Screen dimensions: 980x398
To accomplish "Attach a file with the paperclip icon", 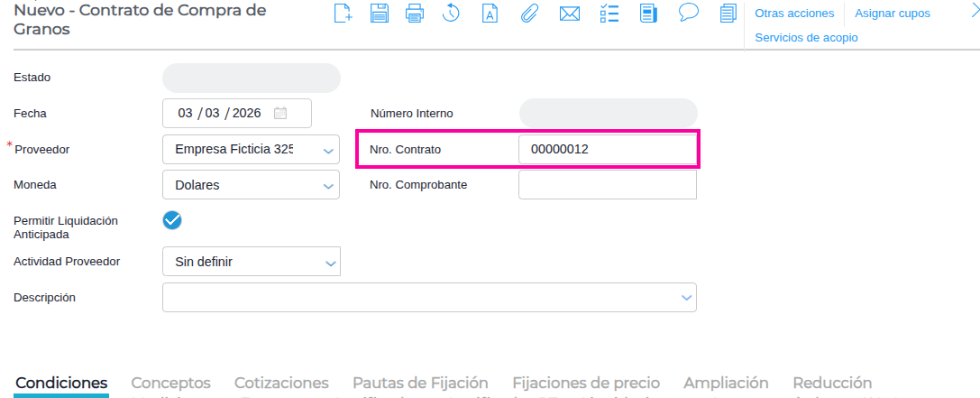I will [x=530, y=14].
